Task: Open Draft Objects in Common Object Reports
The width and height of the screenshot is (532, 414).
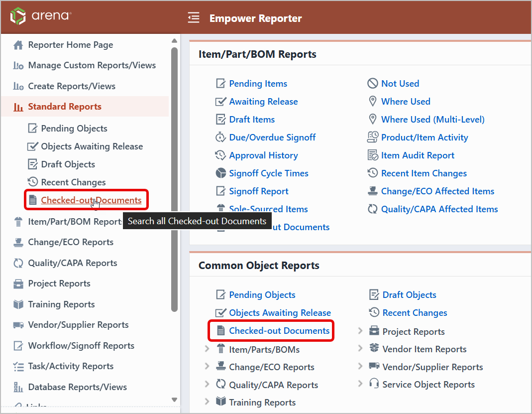Action: tap(409, 295)
